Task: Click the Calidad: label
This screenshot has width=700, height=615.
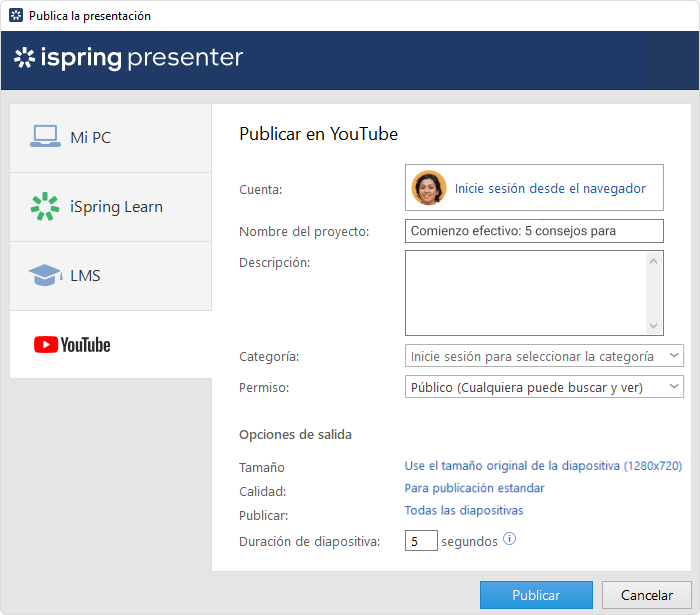Action: tap(262, 491)
